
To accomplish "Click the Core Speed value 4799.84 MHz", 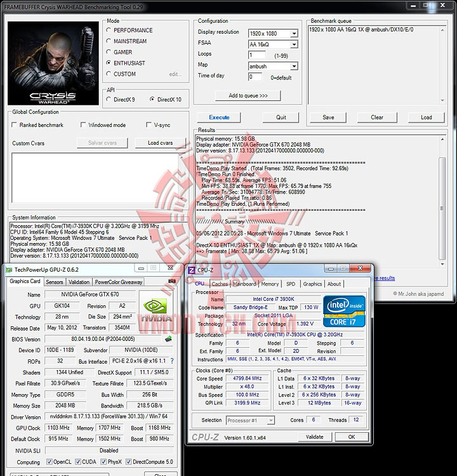I will click(247, 378).
